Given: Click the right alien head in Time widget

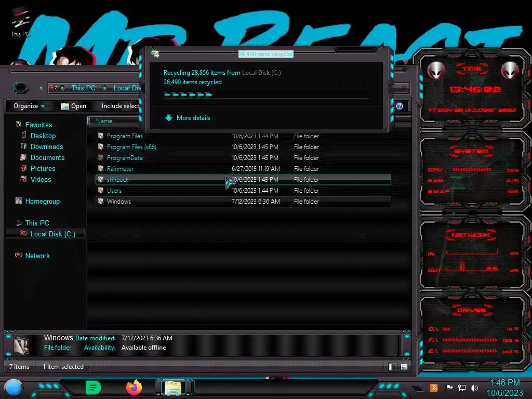Looking at the screenshot, I should pyautogui.click(x=510, y=70).
